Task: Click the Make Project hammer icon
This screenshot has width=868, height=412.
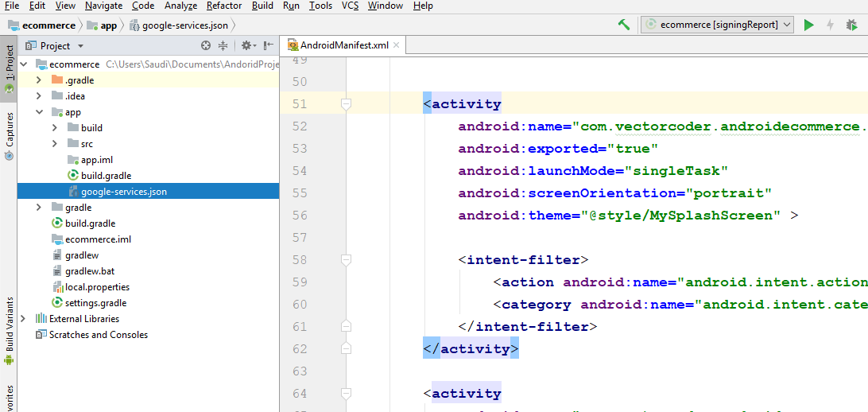Action: [624, 25]
